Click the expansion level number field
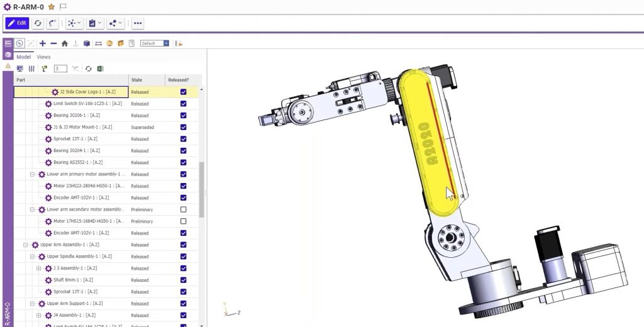Image resolution: width=644 pixels, height=327 pixels. coord(60,69)
